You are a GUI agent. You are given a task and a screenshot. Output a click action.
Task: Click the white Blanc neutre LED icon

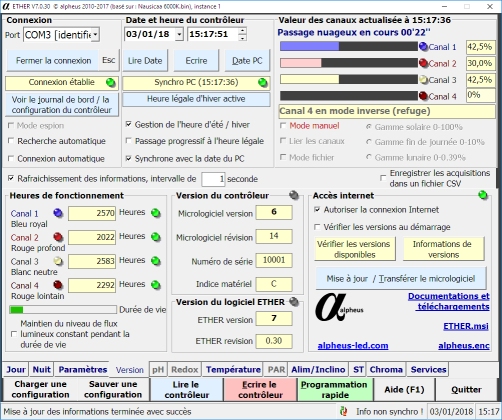[x=58, y=261]
